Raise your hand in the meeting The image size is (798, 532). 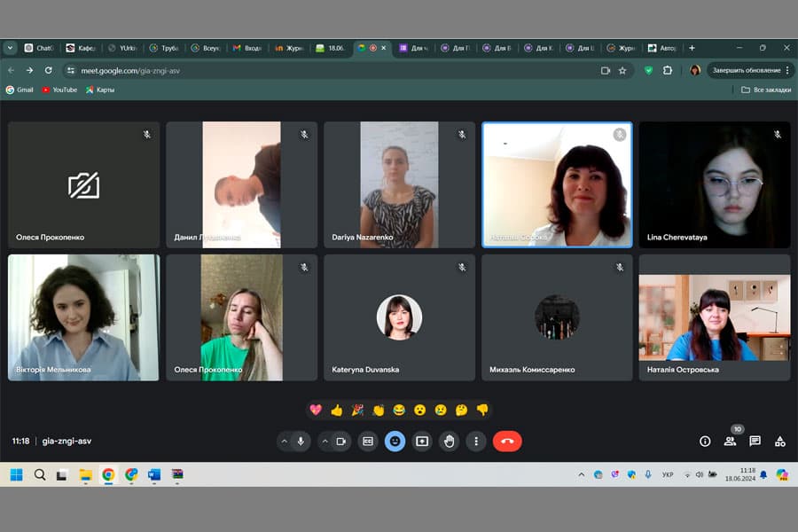tap(449, 442)
